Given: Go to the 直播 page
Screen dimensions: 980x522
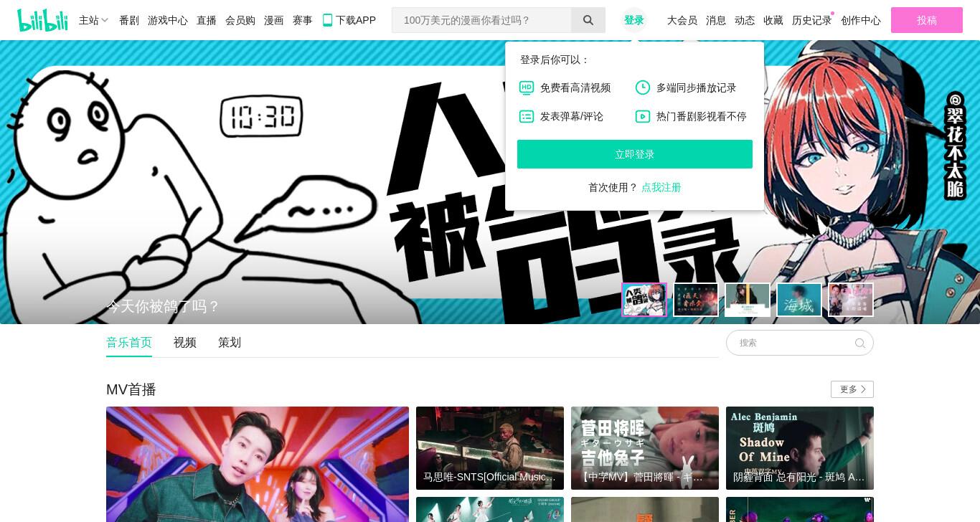Looking at the screenshot, I should tap(207, 20).
